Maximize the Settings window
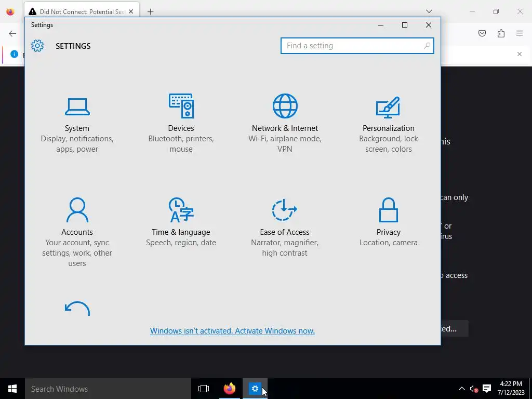532x399 pixels. pyautogui.click(x=404, y=25)
